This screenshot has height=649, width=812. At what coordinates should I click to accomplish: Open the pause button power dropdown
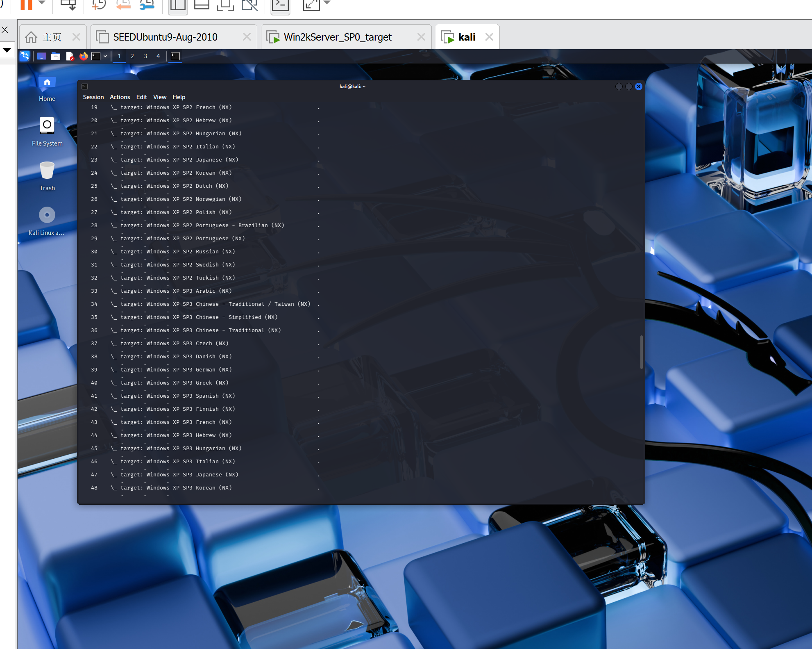tap(41, 2)
